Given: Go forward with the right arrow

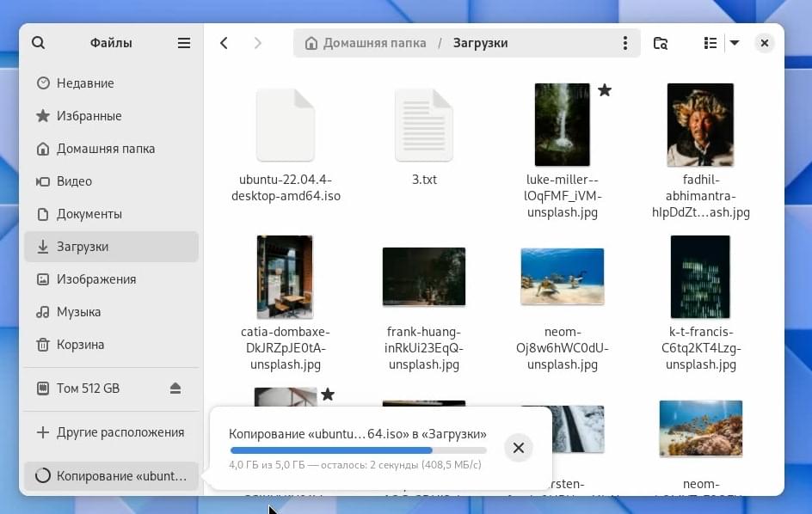Looking at the screenshot, I should [x=257, y=43].
